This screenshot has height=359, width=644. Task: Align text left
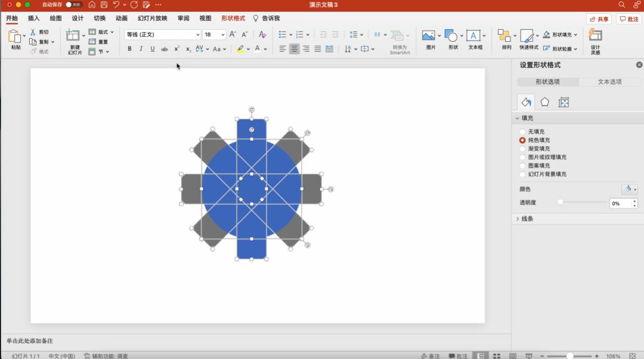tap(283, 49)
